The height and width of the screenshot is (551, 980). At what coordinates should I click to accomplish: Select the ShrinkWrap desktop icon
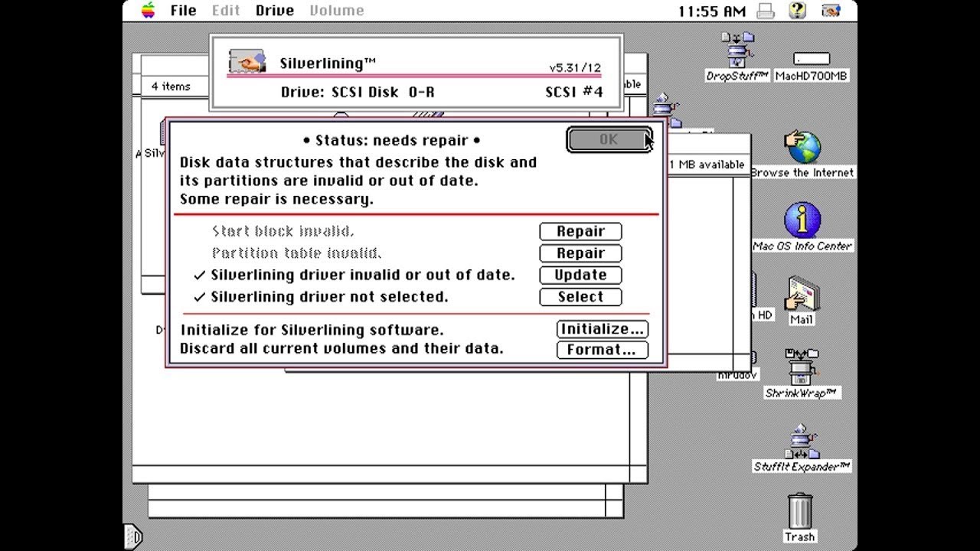coord(802,373)
